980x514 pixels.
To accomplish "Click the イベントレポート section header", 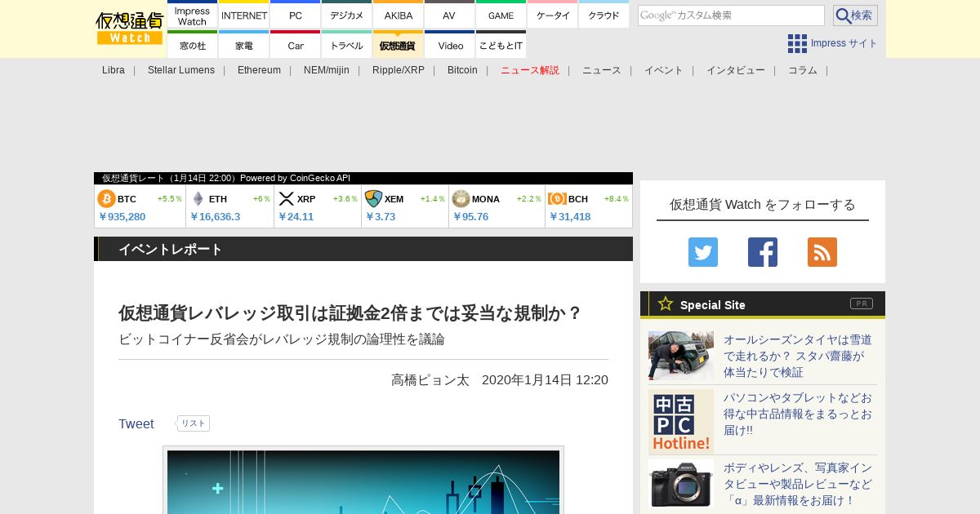I will 363,249.
